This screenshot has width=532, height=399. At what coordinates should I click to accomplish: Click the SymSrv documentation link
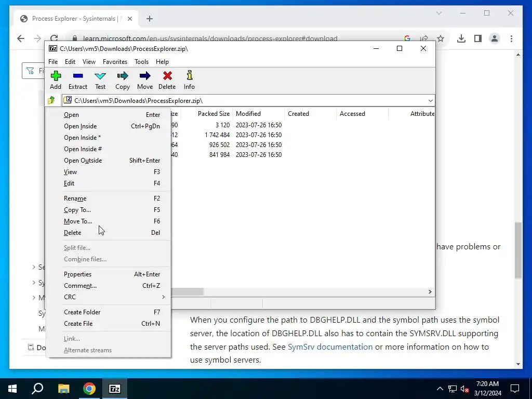point(330,347)
